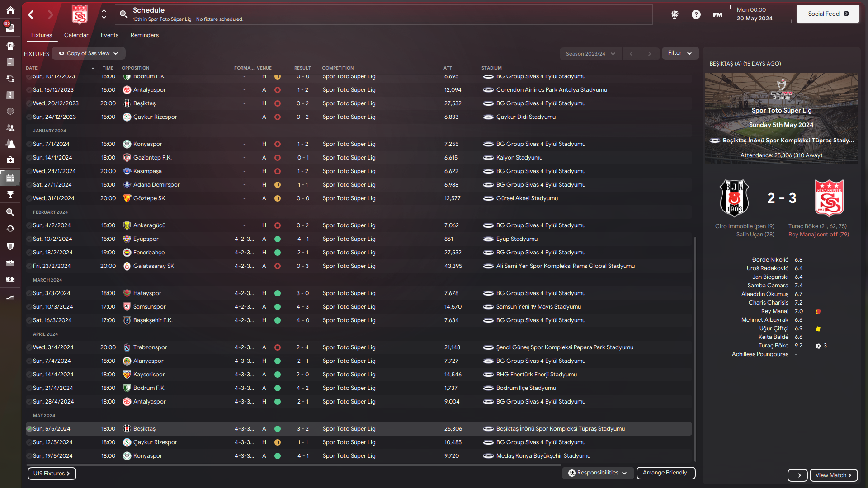Image resolution: width=868 pixels, height=488 pixels.
Task: Open the FM menu icon
Action: click(717, 14)
